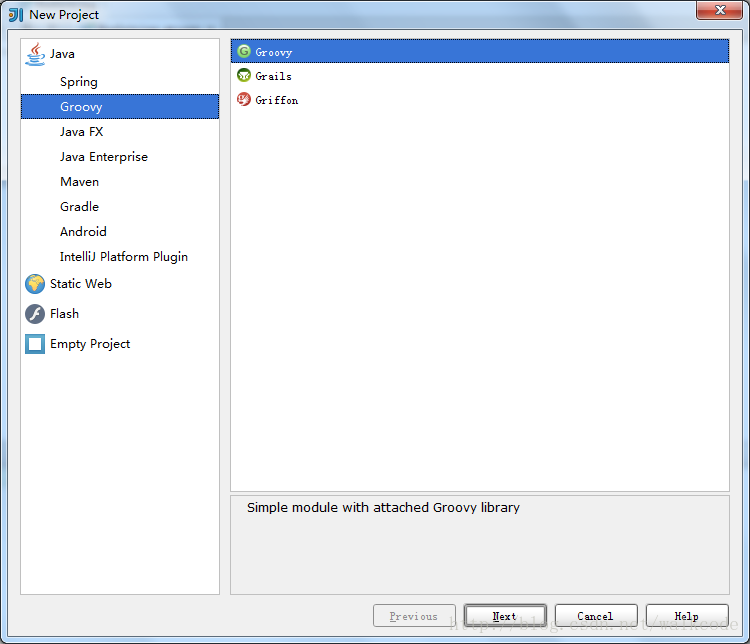
Task: Click the Java coffee cup icon
Action: click(x=35, y=54)
